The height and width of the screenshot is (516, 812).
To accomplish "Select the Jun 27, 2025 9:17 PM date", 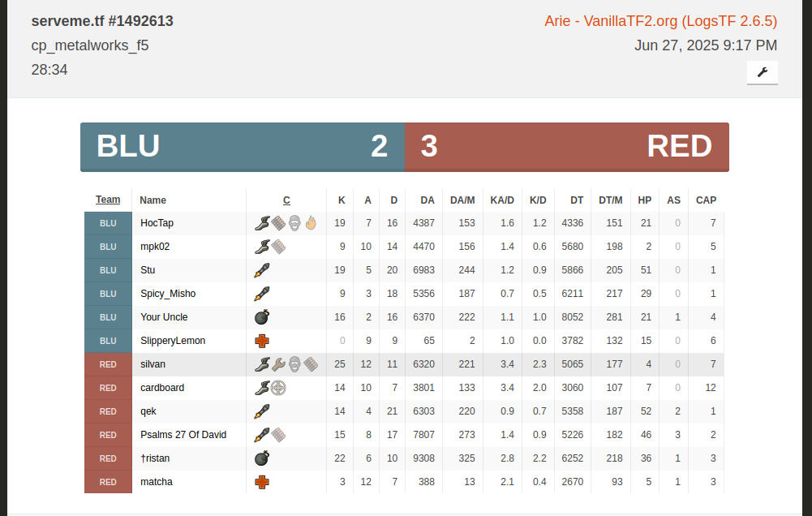I will tap(706, 45).
